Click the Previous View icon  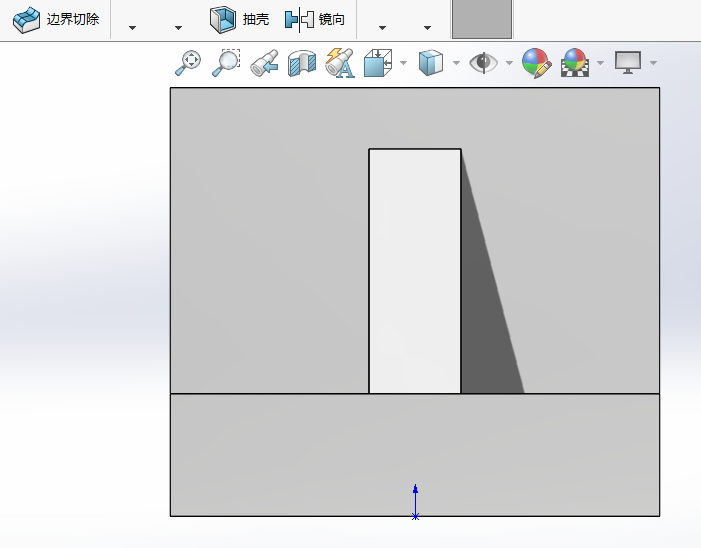click(x=264, y=63)
